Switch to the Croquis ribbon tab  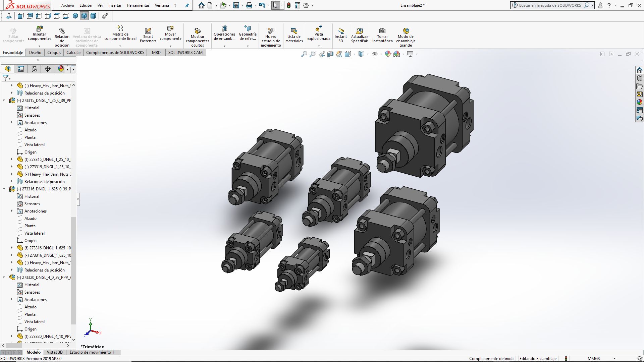[54, 53]
